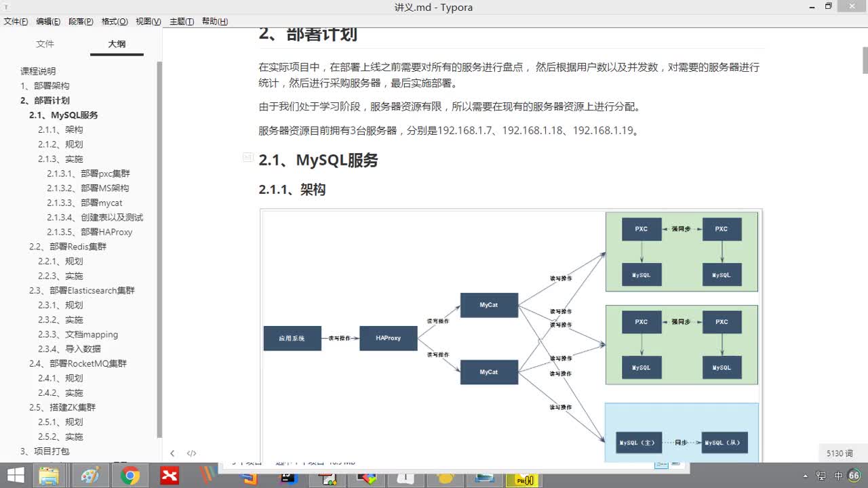Go to 课程说明 in outline
The image size is (868, 488).
tap(38, 71)
